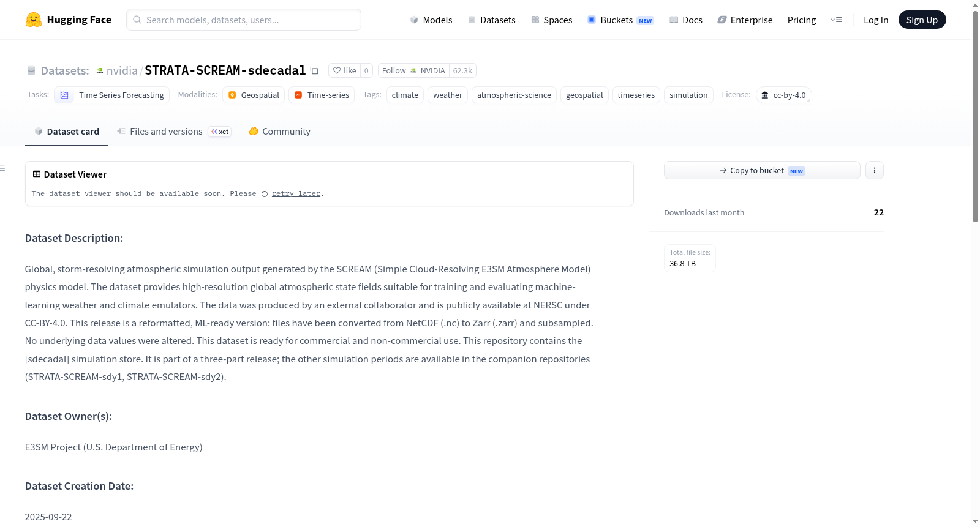Click the climate tag
This screenshot has width=980, height=527.
tap(405, 95)
